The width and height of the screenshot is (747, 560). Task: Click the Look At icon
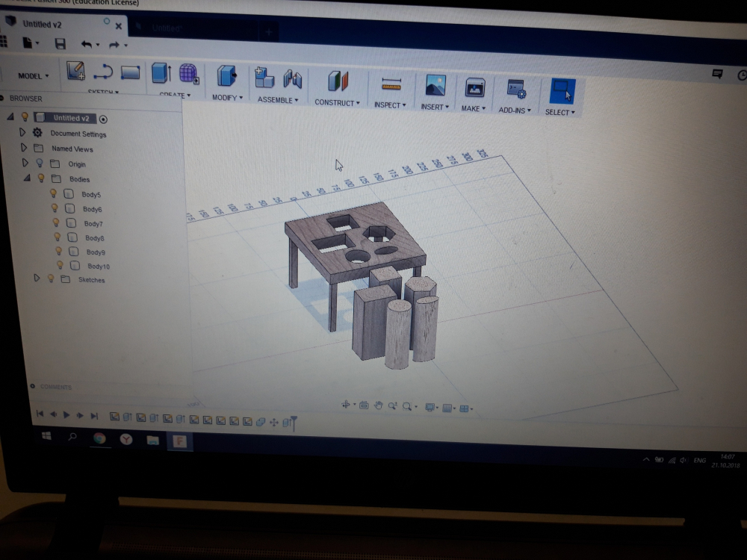364,405
